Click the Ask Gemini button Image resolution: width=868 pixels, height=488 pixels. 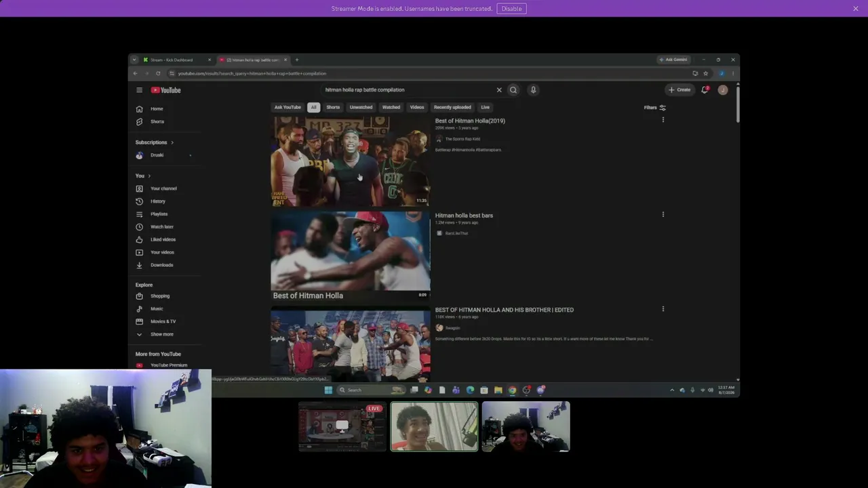[x=673, y=60]
